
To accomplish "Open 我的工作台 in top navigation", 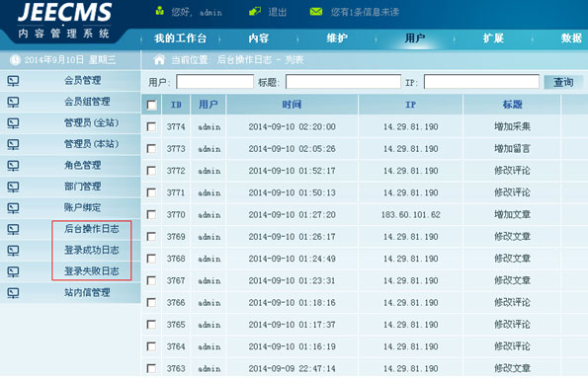I will [x=181, y=38].
